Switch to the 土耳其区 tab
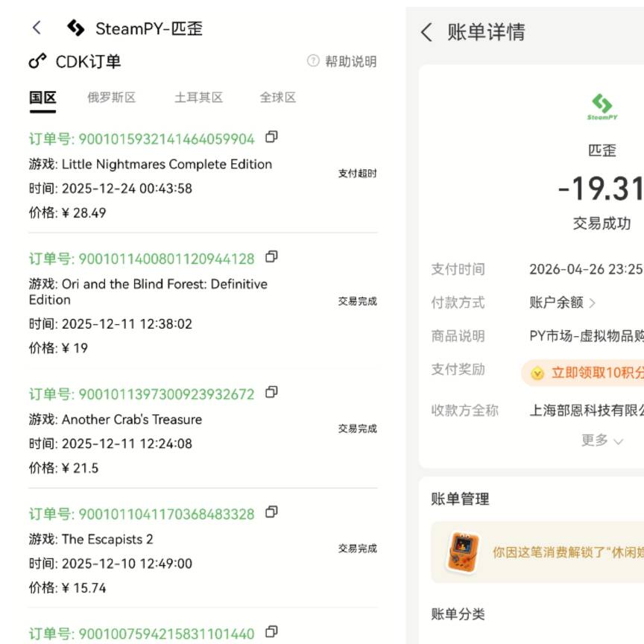Image resolution: width=644 pixels, height=644 pixels. click(198, 98)
